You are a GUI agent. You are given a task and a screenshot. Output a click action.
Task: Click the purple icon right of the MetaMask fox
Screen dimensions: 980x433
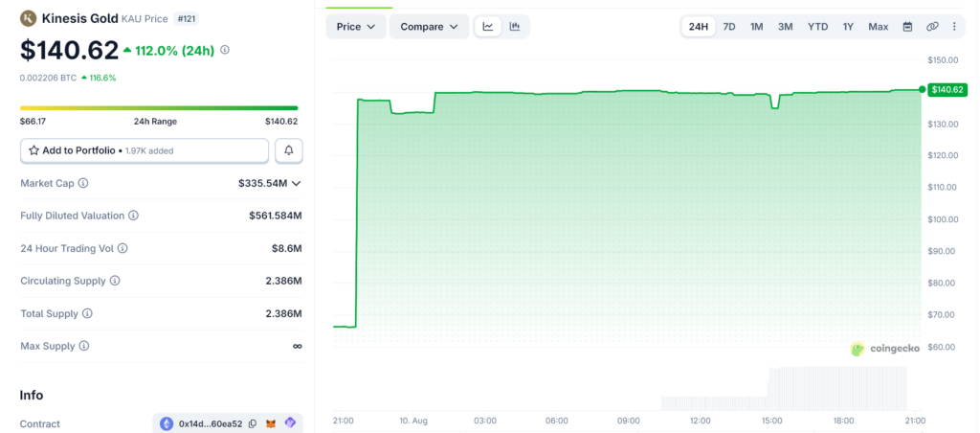290,423
